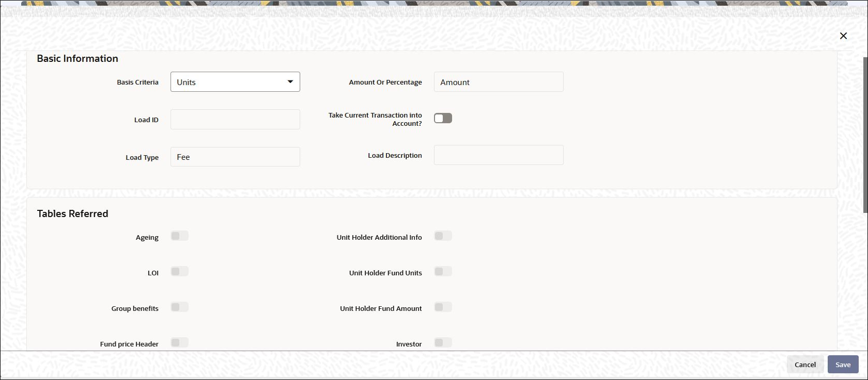Image resolution: width=868 pixels, height=380 pixels.
Task: Toggle the Fund price Header switch
Action: pos(180,342)
